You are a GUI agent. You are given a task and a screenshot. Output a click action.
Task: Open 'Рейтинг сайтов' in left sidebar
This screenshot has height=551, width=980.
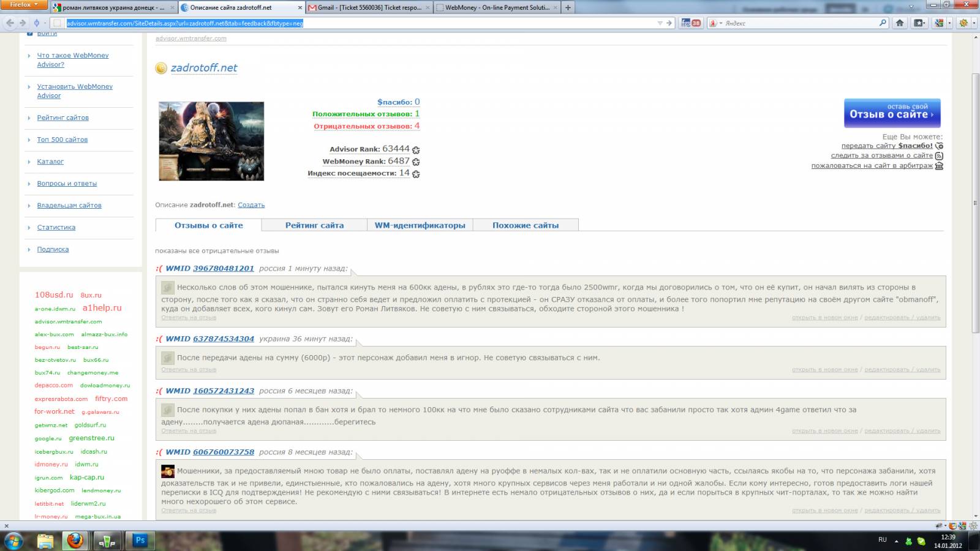[x=62, y=118]
